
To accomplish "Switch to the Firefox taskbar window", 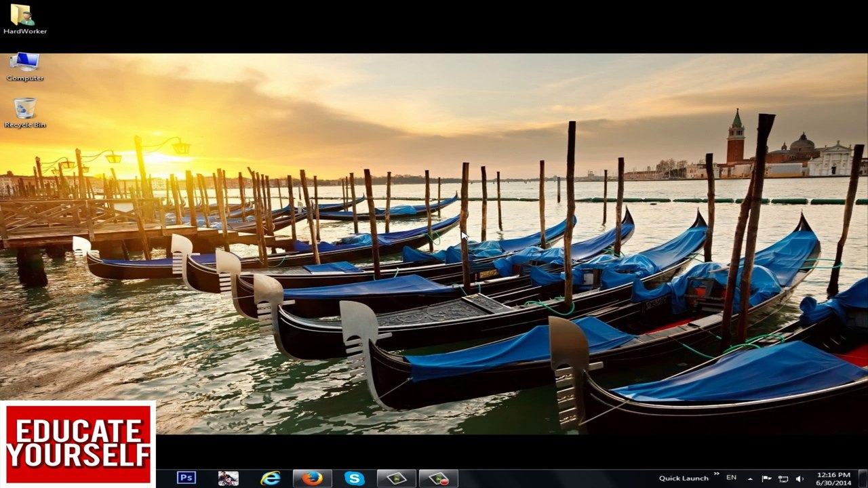I will click(312, 478).
